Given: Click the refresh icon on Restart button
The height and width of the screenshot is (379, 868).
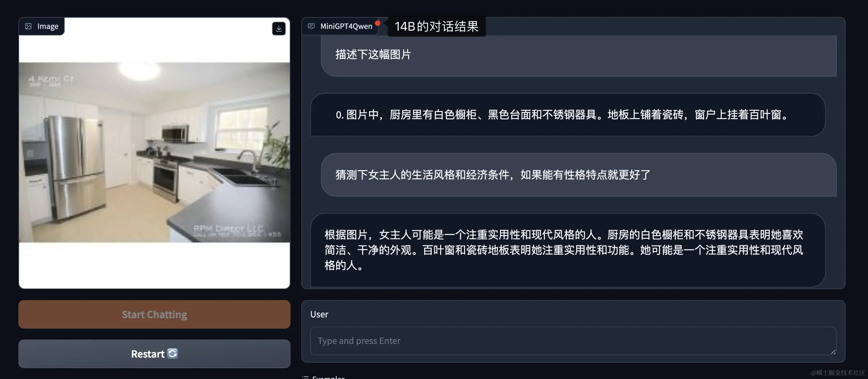Looking at the screenshot, I should (172, 353).
